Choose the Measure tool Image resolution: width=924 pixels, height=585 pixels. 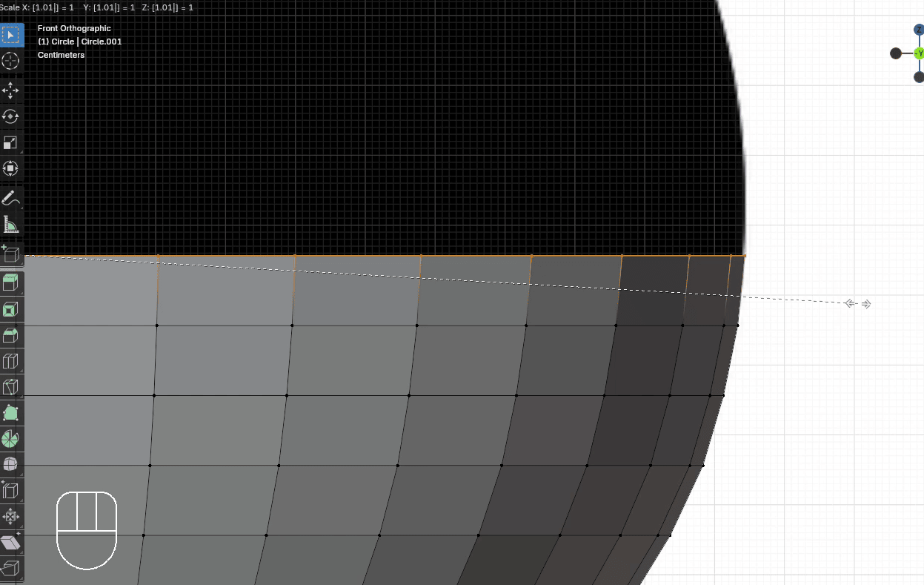coord(11,224)
